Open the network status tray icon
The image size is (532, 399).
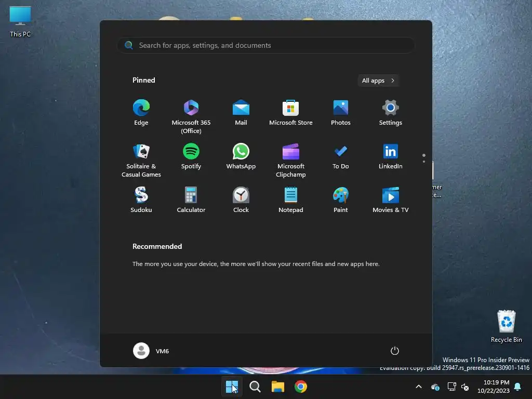tap(451, 387)
